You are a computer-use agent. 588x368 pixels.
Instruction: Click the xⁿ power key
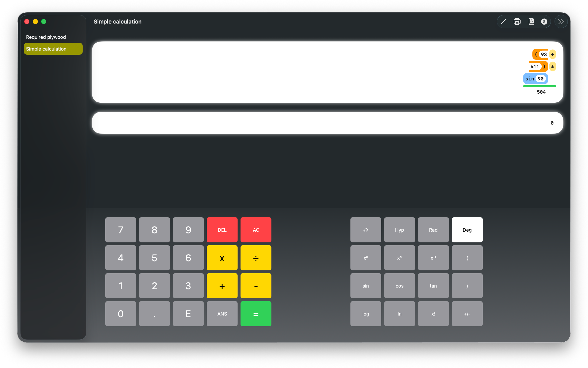[399, 258]
